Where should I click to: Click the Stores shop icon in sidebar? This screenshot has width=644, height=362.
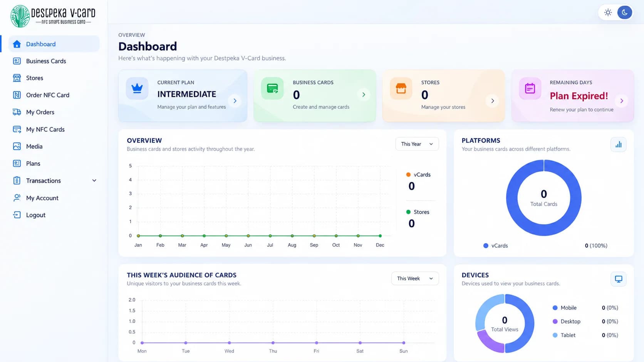(17, 78)
